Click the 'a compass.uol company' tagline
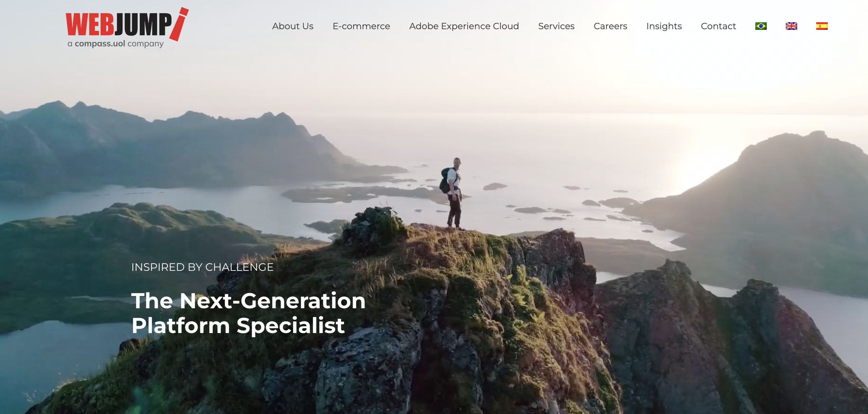Viewport: 868px width, 414px height. [x=116, y=44]
